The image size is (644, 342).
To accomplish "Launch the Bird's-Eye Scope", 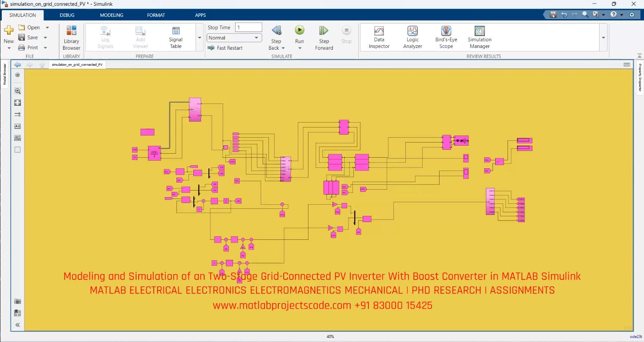I will point(445,37).
